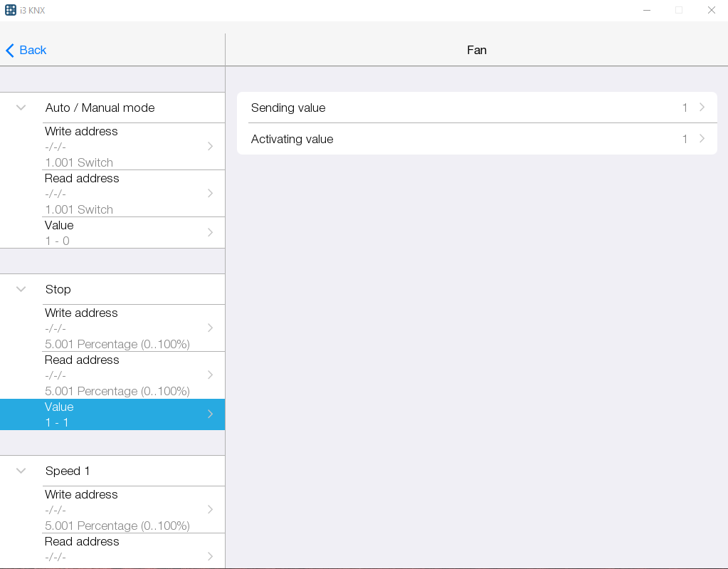Collapse the Auto / Manual mode section
This screenshot has height=569, width=728.
[21, 108]
